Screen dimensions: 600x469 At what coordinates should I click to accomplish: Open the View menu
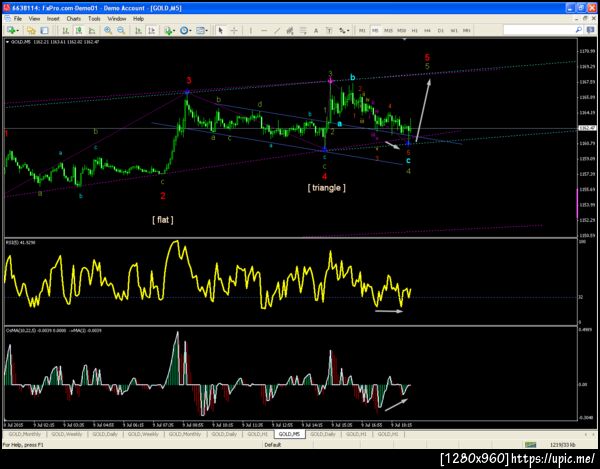[x=34, y=18]
